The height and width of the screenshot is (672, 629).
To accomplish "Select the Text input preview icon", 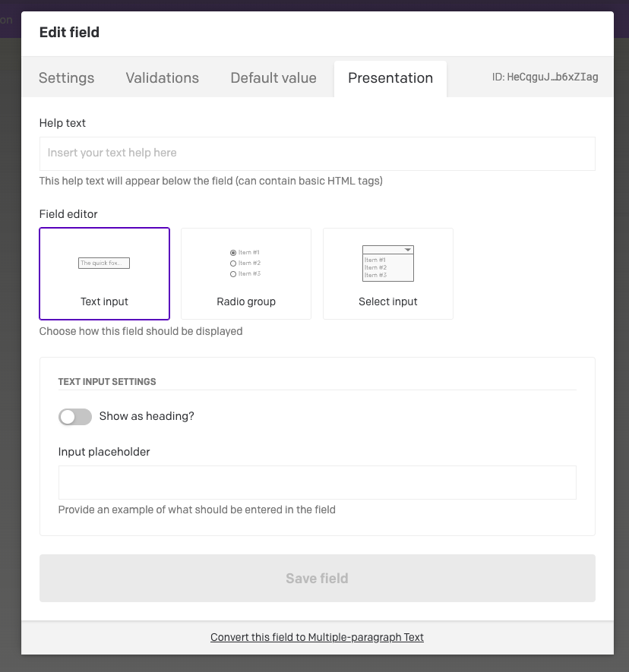I will [x=104, y=263].
